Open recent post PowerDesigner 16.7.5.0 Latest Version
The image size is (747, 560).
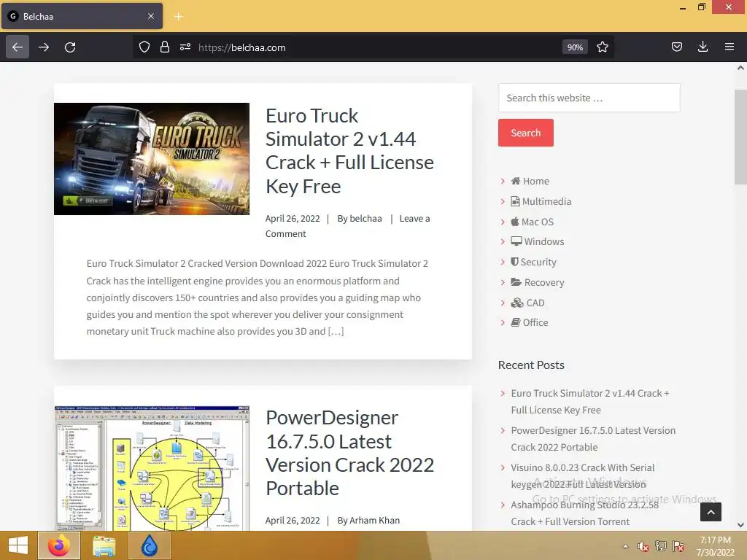click(x=593, y=438)
